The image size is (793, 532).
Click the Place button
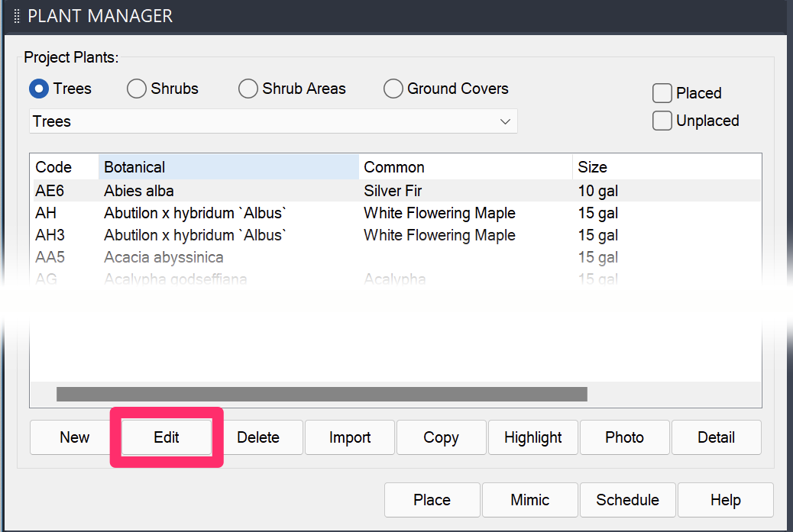pyautogui.click(x=432, y=500)
